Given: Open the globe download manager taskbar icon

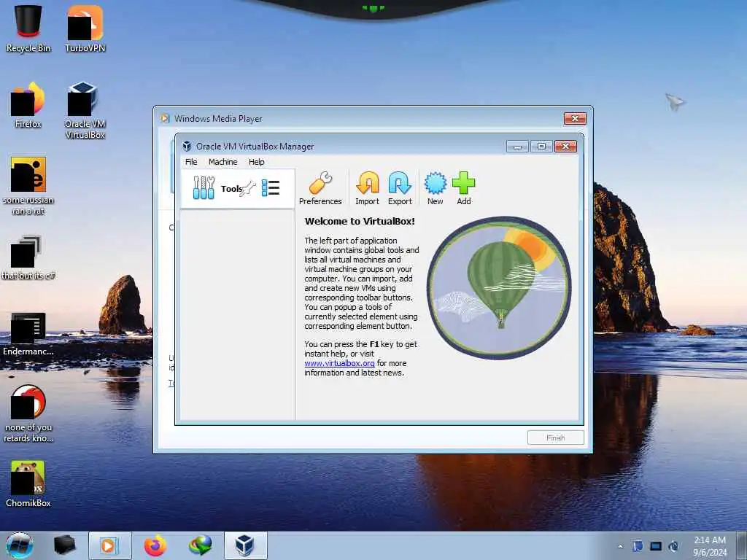Looking at the screenshot, I should [201, 545].
